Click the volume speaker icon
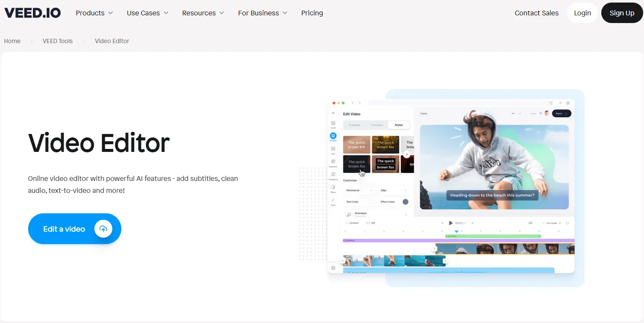Image resolution: width=644 pixels, height=323 pixels. (530, 223)
